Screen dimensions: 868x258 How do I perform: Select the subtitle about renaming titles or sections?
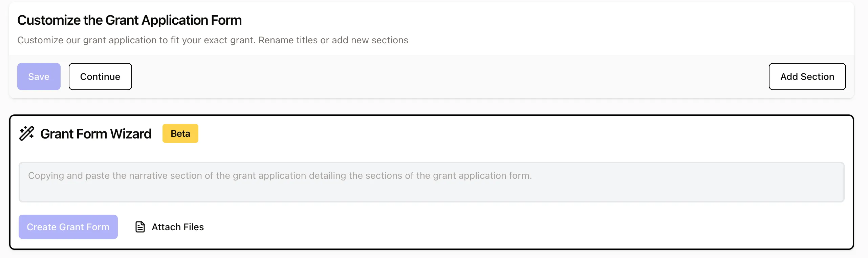[213, 40]
